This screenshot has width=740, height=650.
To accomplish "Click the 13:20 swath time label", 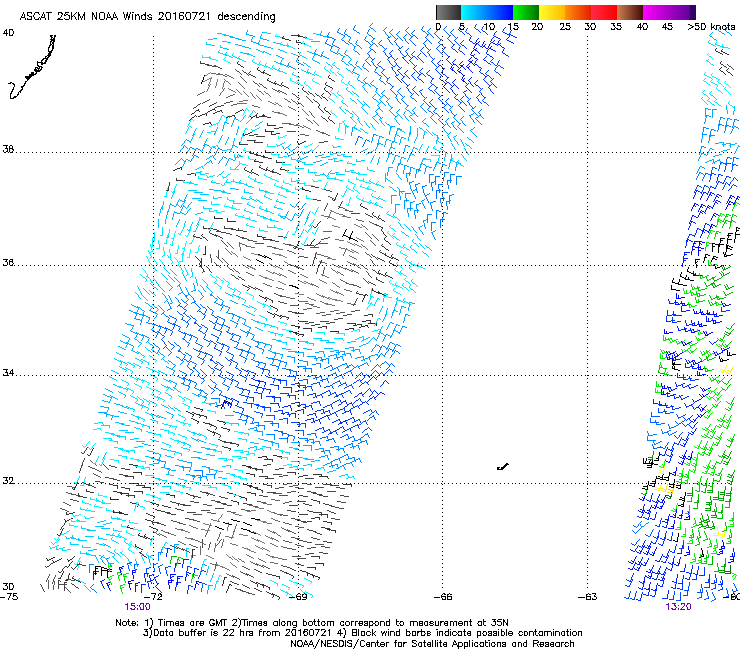I will pos(678,607).
